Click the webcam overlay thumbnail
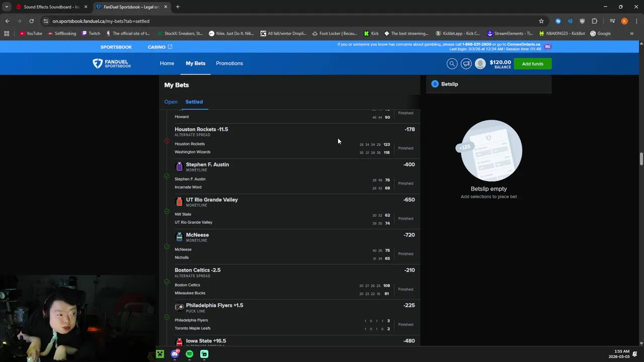Image resolution: width=644 pixels, height=362 pixels. point(78,318)
